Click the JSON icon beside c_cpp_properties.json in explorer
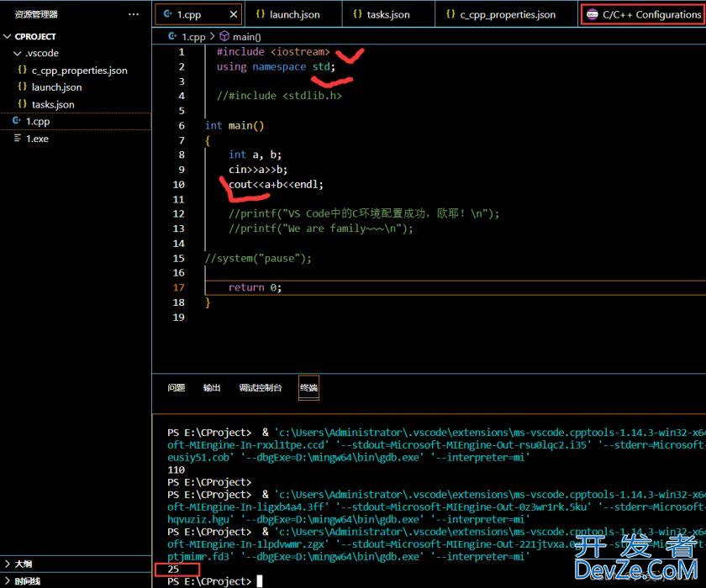This screenshot has width=706, height=588. (x=22, y=70)
